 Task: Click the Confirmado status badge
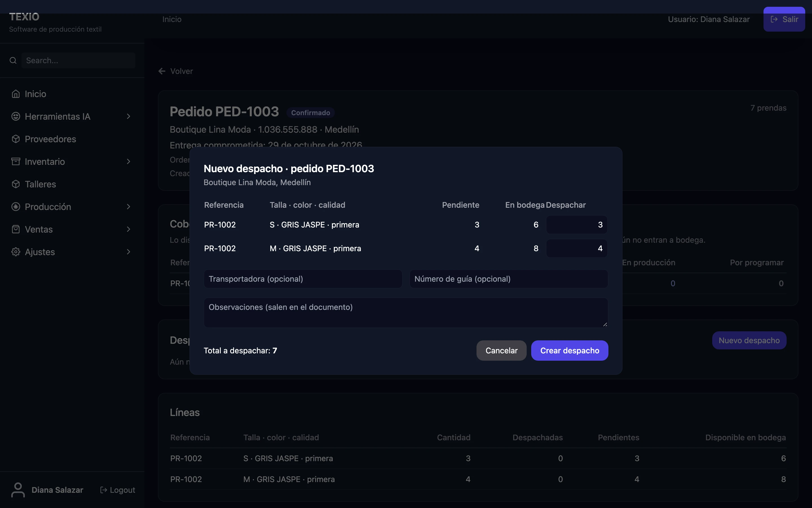[310, 113]
